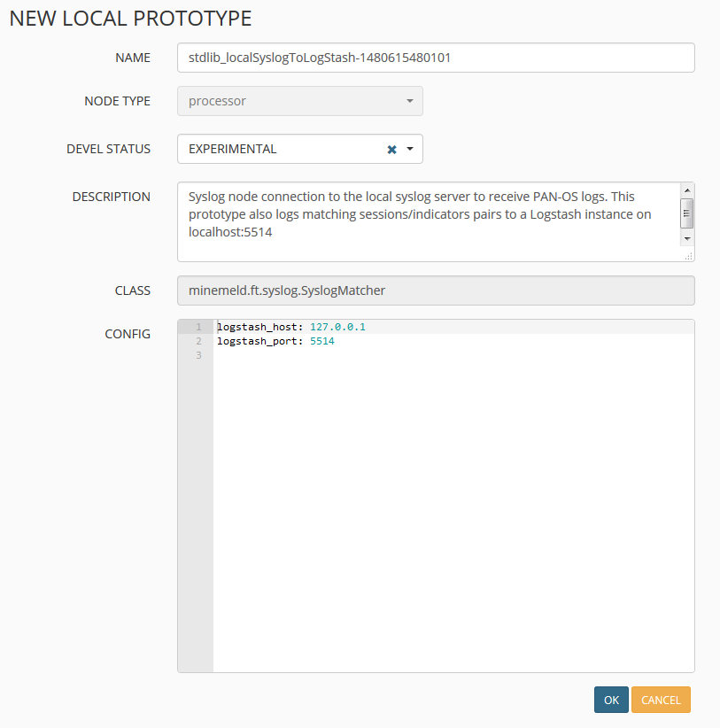Click the 127.0.0.1 host value
The image size is (720, 728).
point(337,327)
